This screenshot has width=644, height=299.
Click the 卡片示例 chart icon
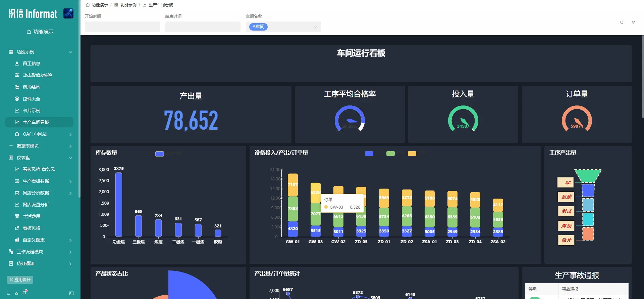(x=17, y=111)
